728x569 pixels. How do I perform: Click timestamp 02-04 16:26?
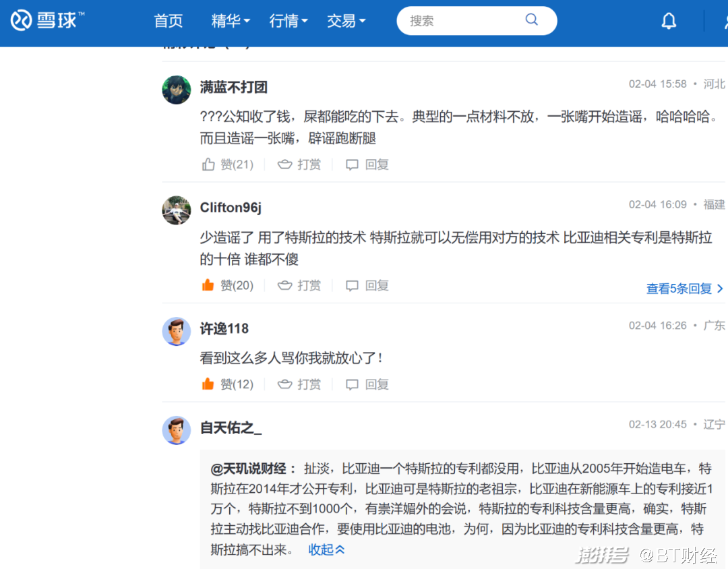pyautogui.click(x=657, y=326)
